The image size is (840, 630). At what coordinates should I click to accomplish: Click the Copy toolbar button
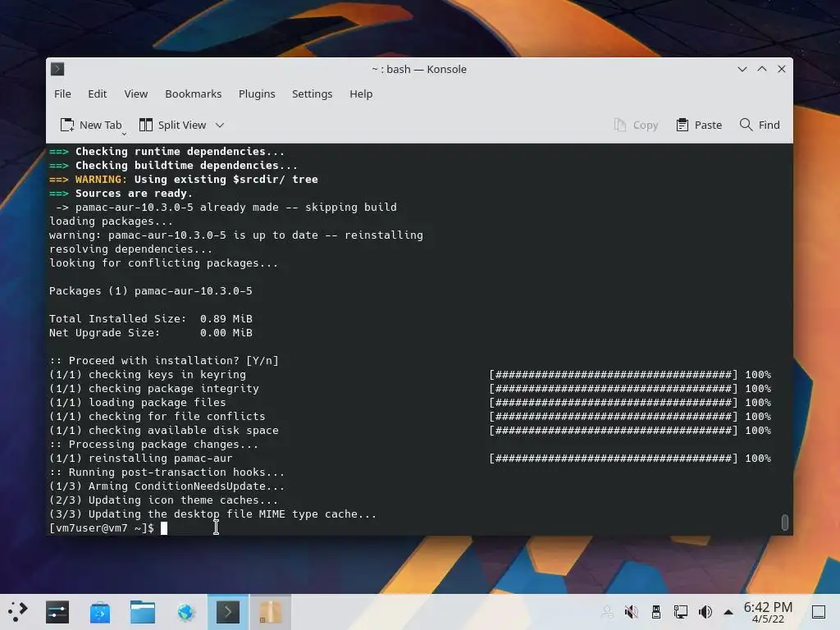[636, 125]
